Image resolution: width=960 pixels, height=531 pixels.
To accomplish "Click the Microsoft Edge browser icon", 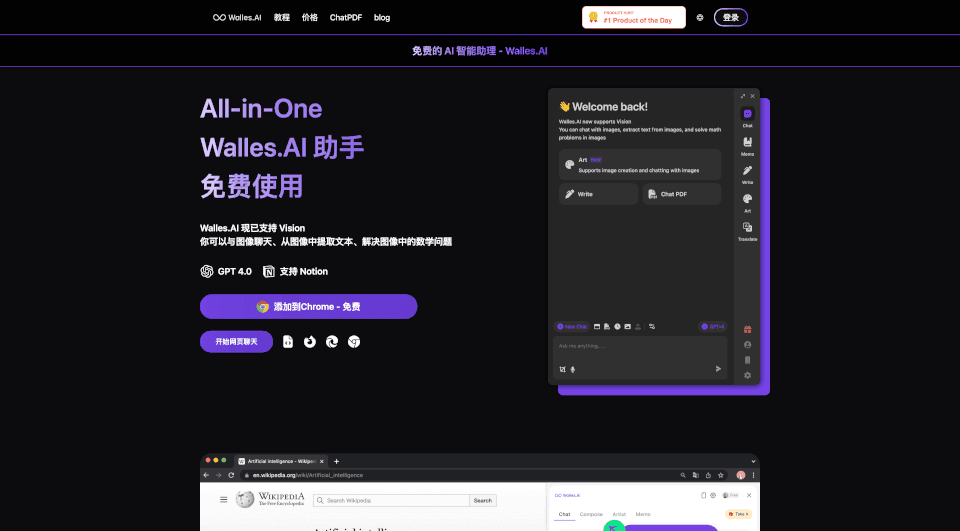I will tap(332, 342).
